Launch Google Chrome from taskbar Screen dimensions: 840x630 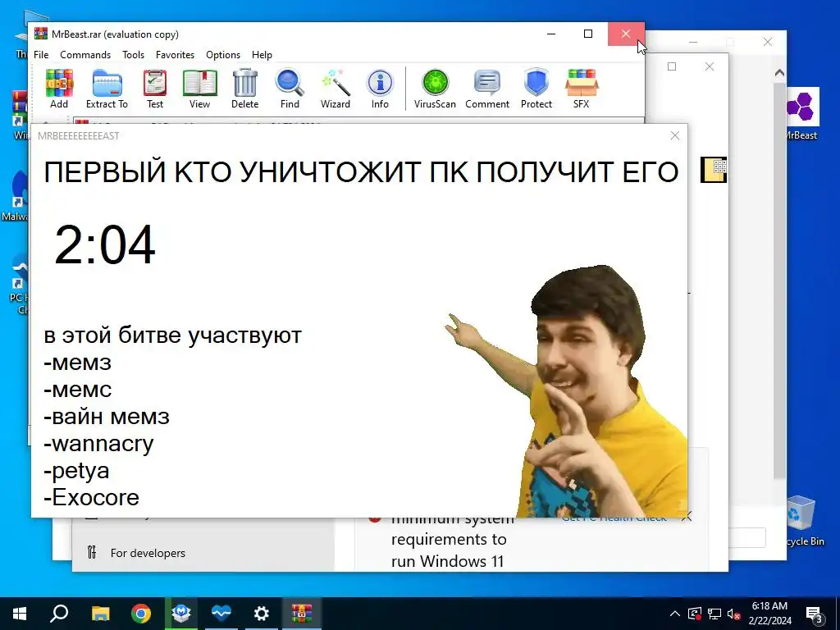(x=141, y=614)
